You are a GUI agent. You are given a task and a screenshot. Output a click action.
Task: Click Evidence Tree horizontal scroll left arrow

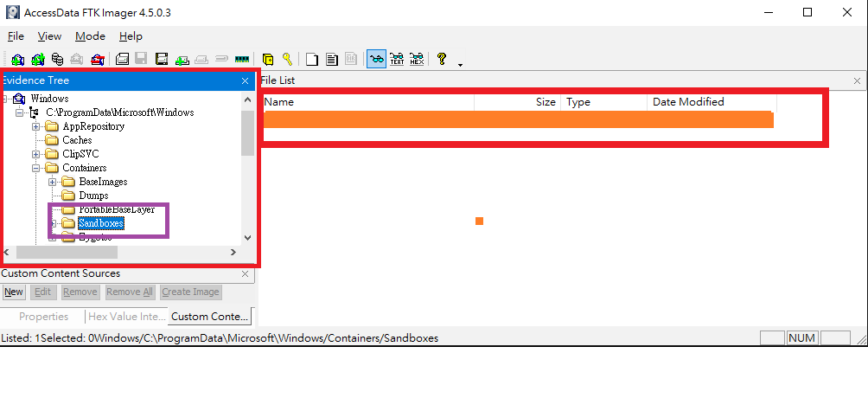click(6, 253)
